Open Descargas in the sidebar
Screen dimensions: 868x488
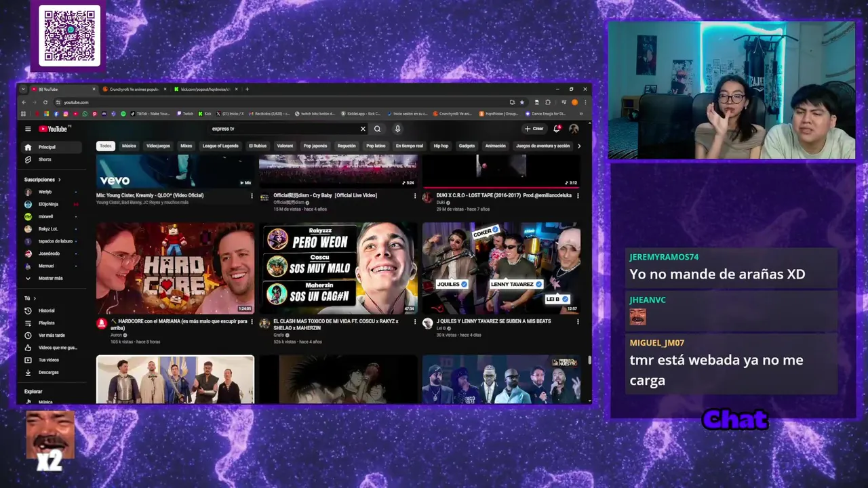52,372
